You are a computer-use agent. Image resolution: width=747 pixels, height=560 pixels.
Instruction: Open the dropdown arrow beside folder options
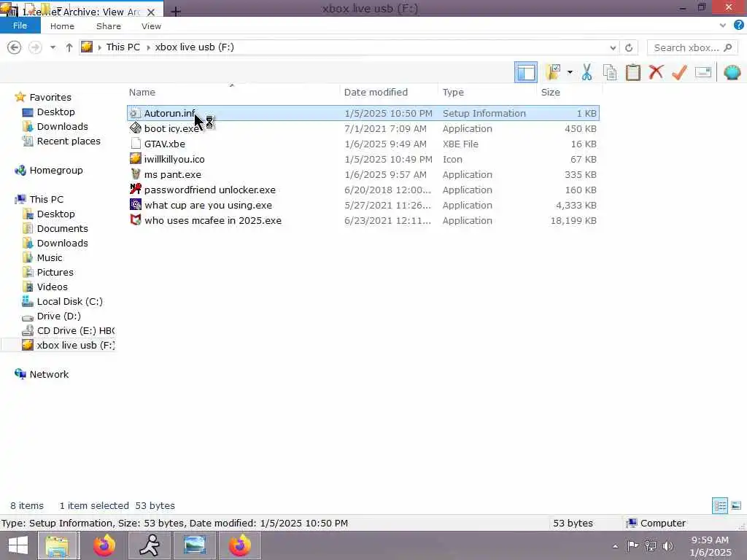point(570,72)
